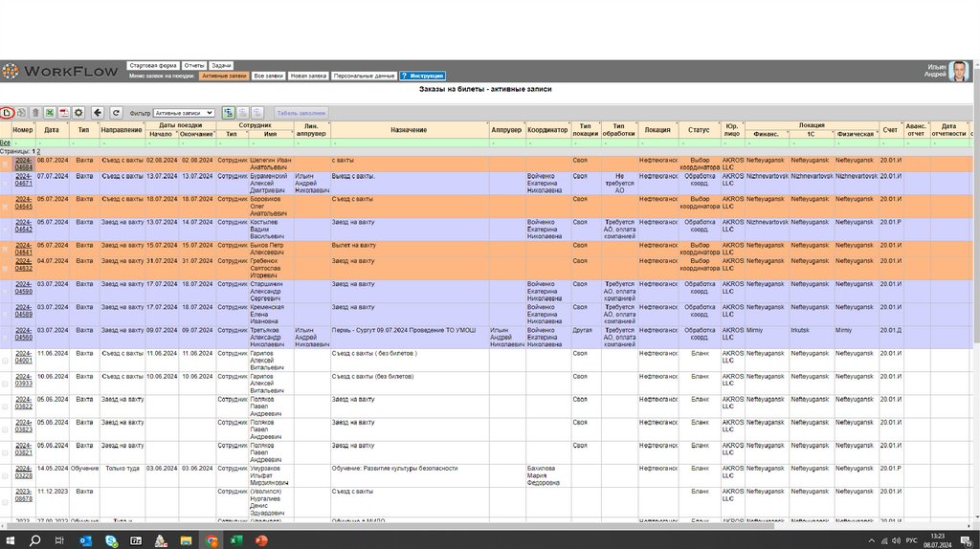The image size is (980, 549).
Task: Export the table to PDF icon
Action: pyautogui.click(x=64, y=113)
